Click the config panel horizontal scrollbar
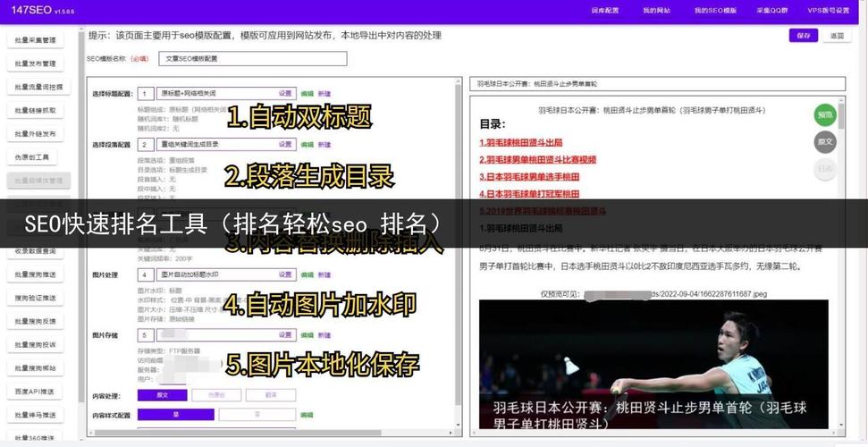This screenshot has width=868, height=447. click(x=238, y=433)
